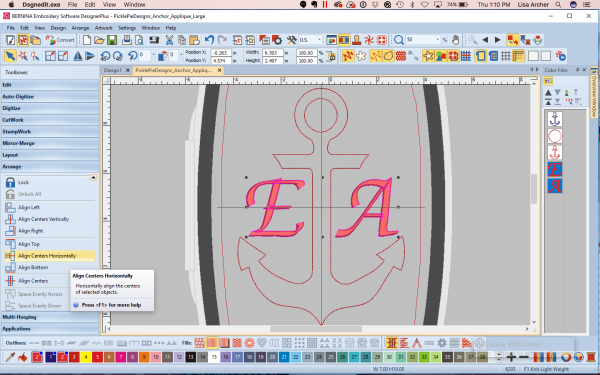
Task: Click the Lock padlock icon
Action: click(x=10, y=182)
